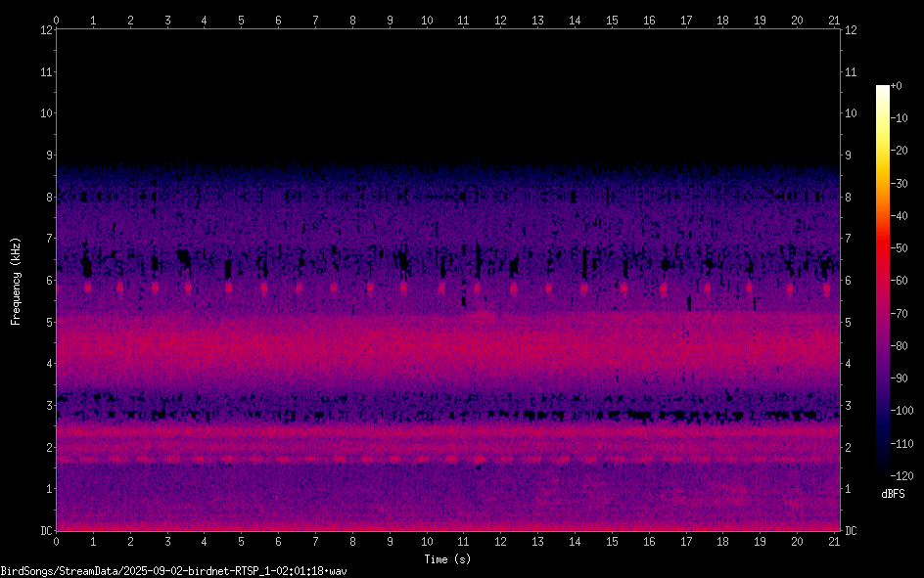Click the "6" tick on the left frequency axis
This screenshot has width=924, height=578.
point(50,281)
